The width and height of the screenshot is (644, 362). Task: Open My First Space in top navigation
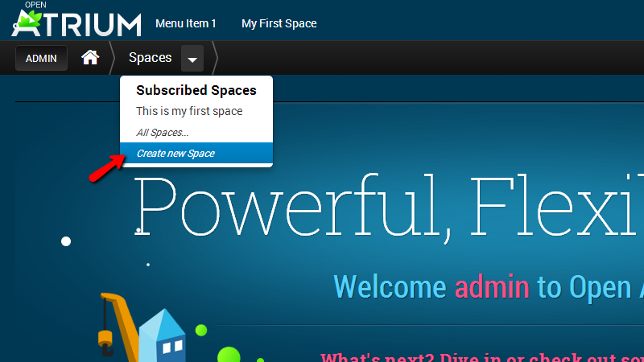click(279, 24)
